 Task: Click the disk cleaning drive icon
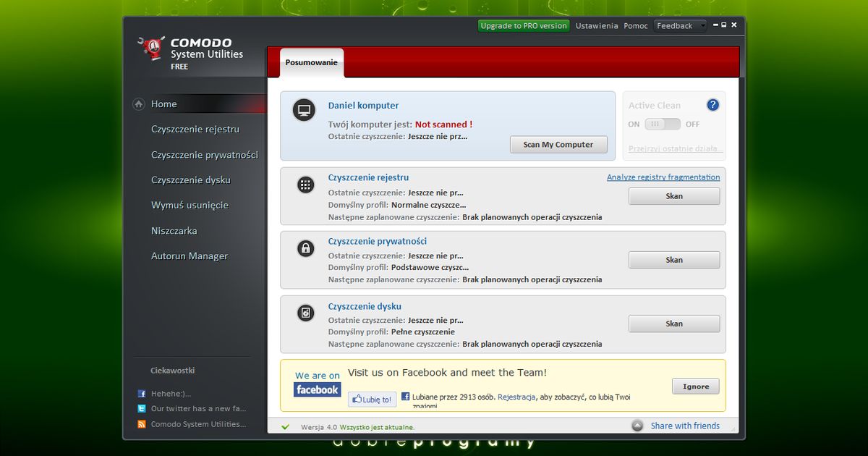(x=305, y=312)
